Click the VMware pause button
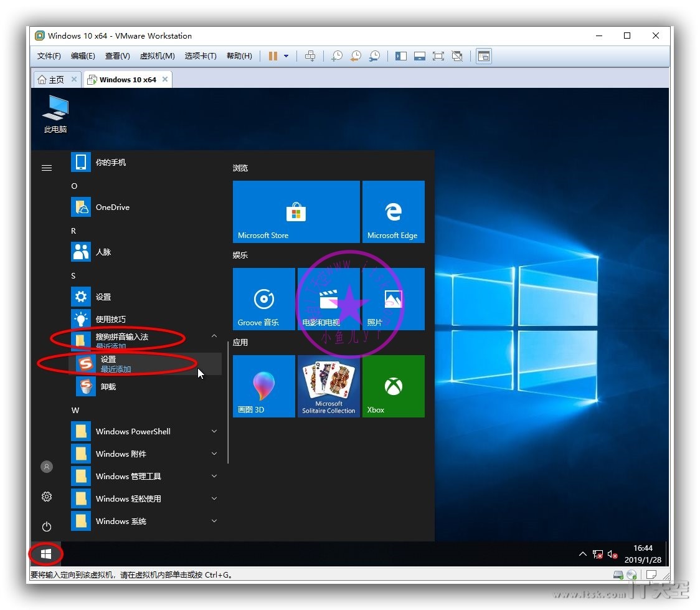The width and height of the screenshot is (700, 610). pos(273,56)
